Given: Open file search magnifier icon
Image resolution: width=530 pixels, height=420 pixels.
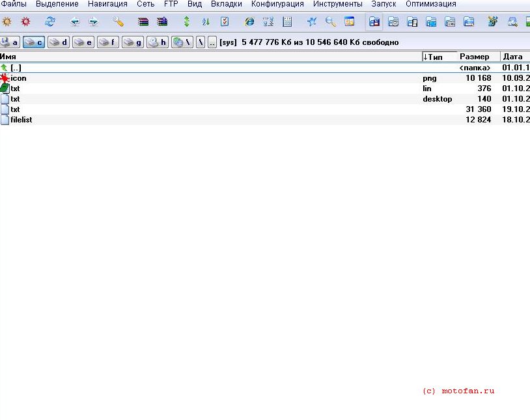Looking at the screenshot, I should (x=331, y=22).
